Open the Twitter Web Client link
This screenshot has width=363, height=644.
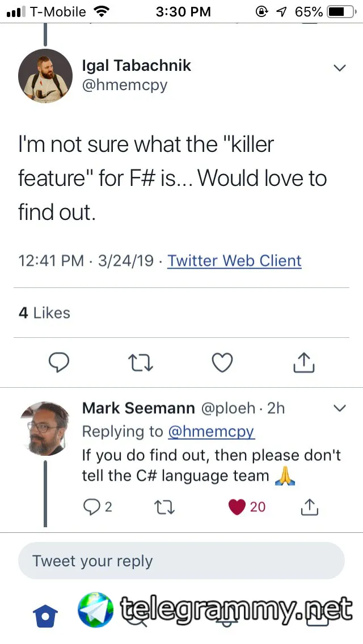pyautogui.click(x=234, y=261)
